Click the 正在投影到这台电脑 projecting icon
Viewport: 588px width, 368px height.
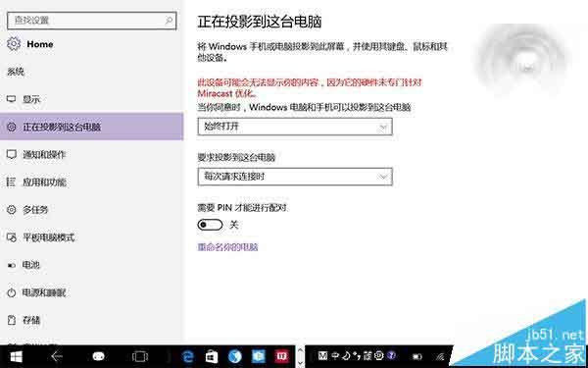coord(11,127)
